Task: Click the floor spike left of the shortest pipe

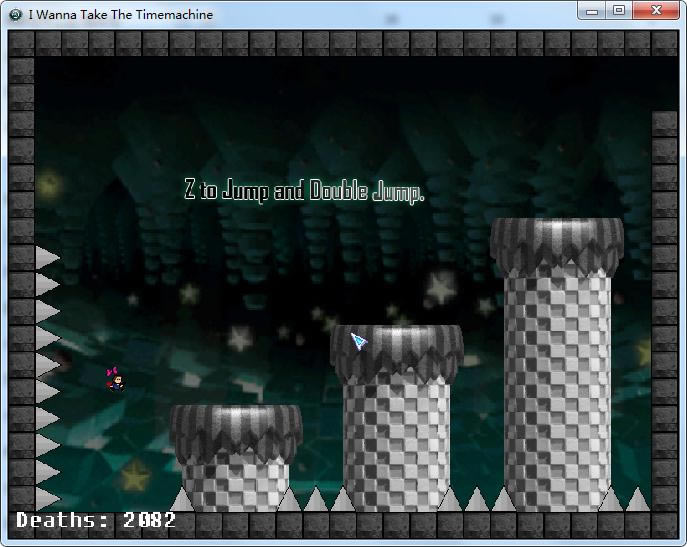Action: [x=182, y=499]
